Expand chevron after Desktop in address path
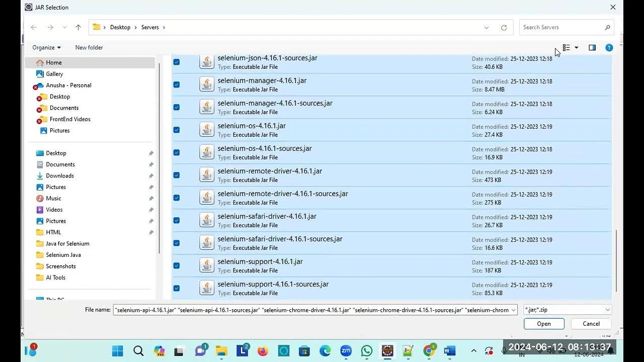 coord(136,28)
